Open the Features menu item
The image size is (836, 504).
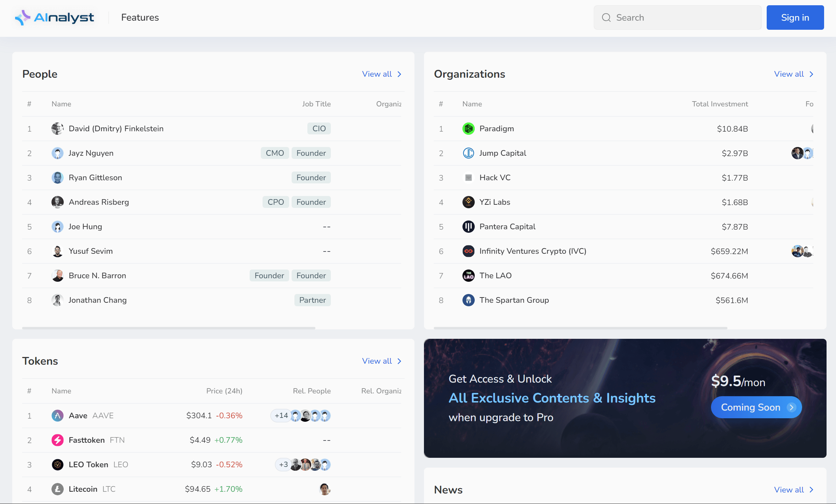[140, 17]
